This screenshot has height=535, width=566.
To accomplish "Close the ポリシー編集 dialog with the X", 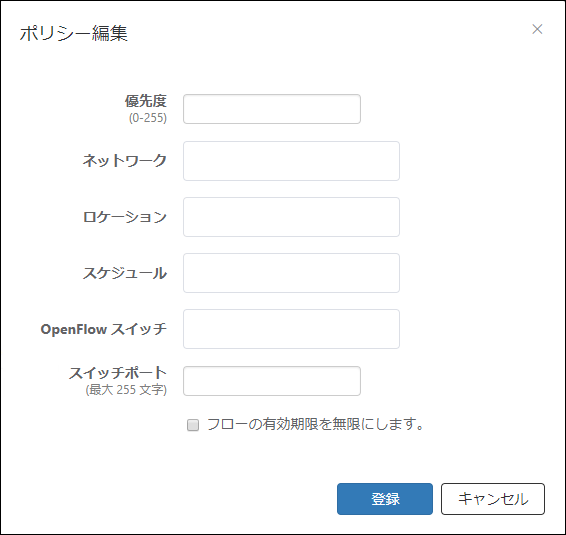I will click(x=537, y=29).
